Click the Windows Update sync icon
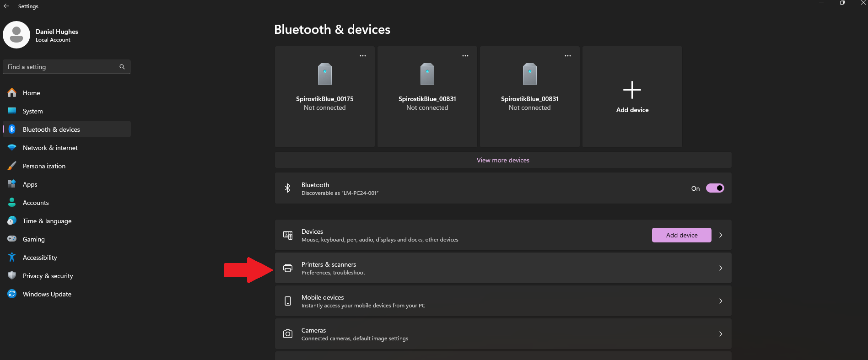868x360 pixels. [x=12, y=294]
